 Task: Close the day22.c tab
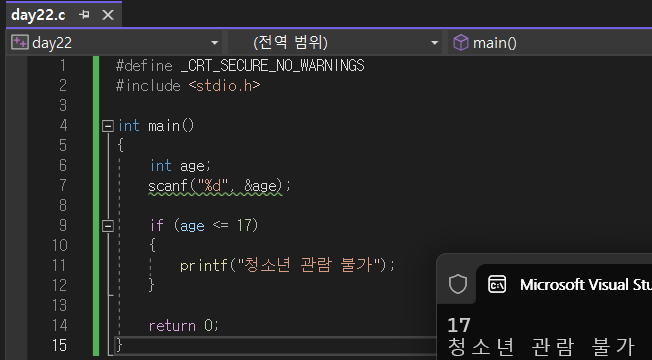pos(108,15)
